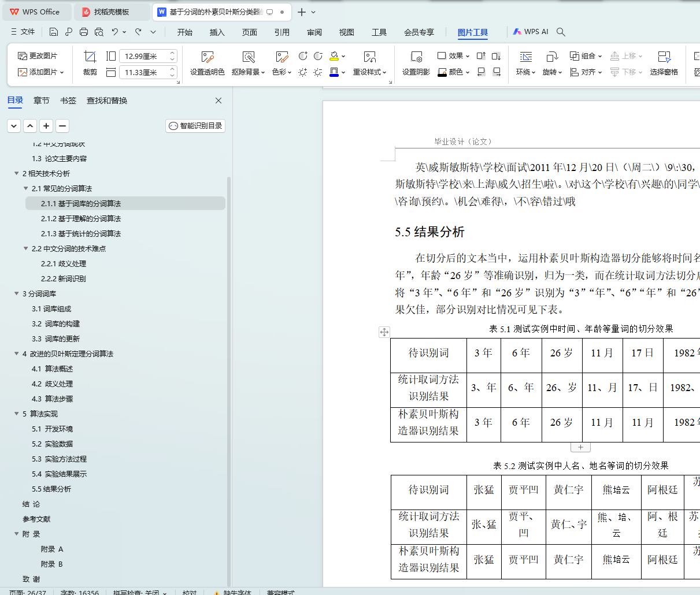This screenshot has height=595, width=700.
Task: Open Text Wrap (环绕) options
Action: click(x=526, y=63)
